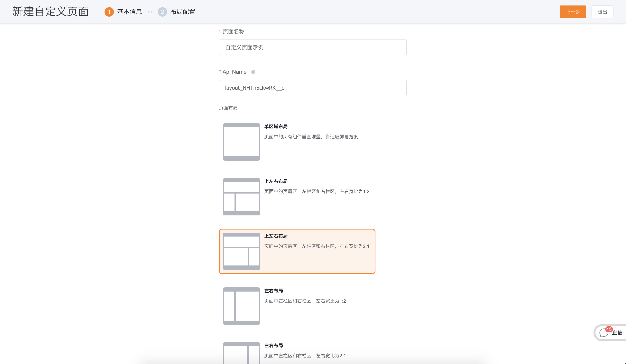
Task: Choose the 上左右布局 2:1 layout thumbnail
Action: click(x=242, y=251)
